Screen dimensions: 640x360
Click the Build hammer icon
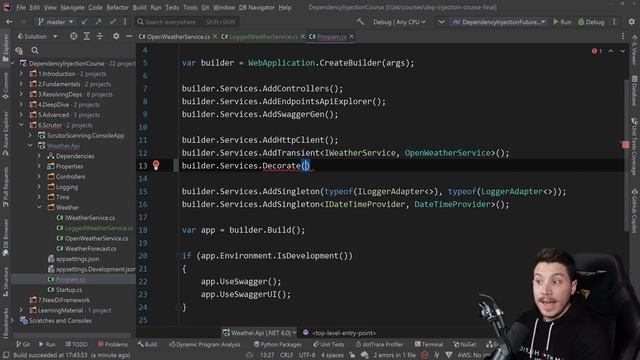tap(360, 21)
